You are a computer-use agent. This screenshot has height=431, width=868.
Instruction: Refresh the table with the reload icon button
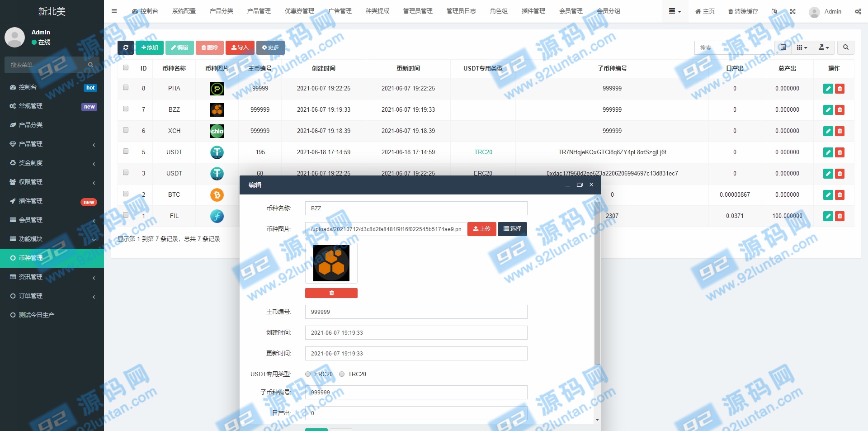(x=126, y=47)
